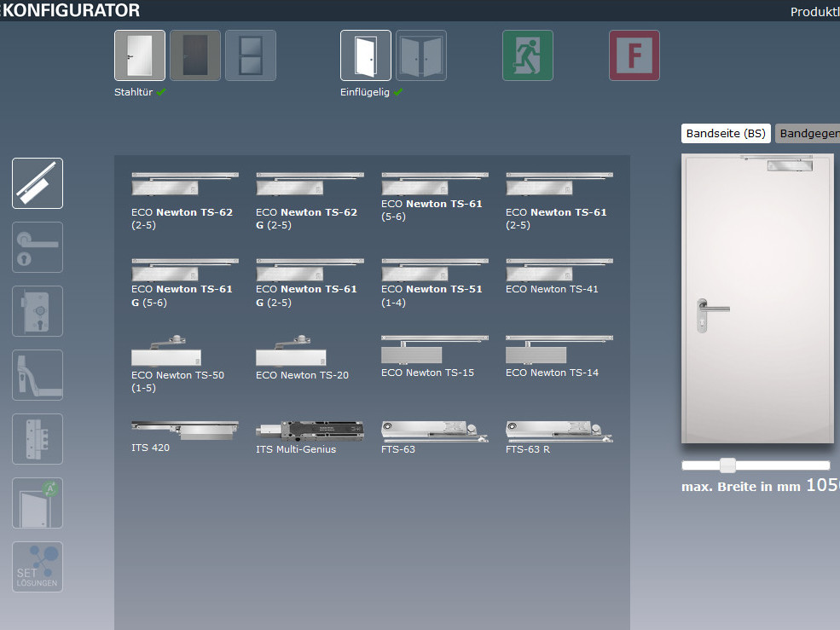Click the ECO Newton TS-41 label

(x=552, y=289)
